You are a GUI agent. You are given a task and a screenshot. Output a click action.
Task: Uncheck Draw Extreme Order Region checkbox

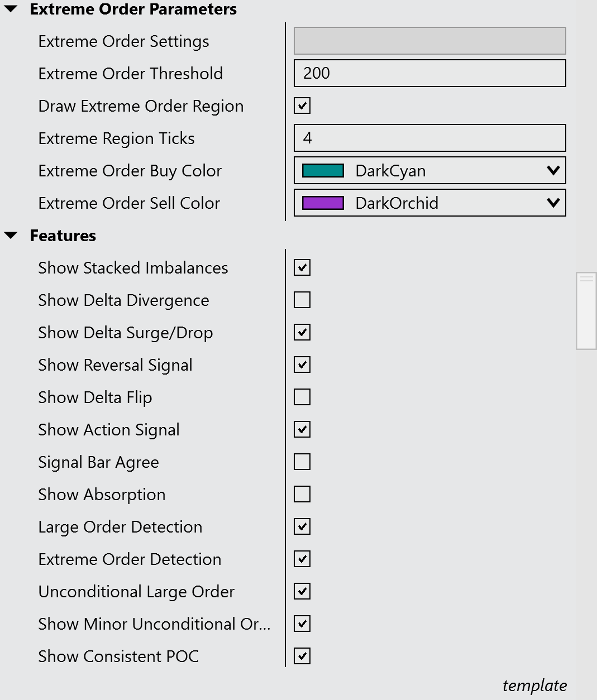[302, 106]
